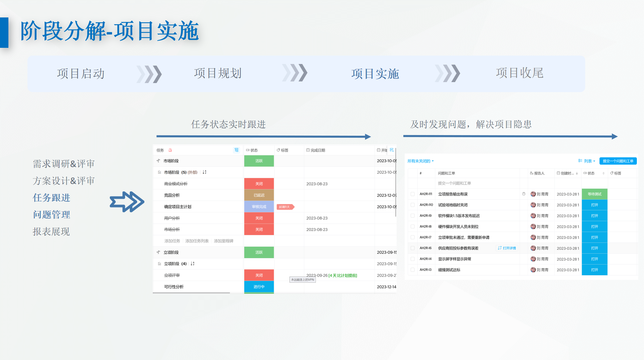The height and width of the screenshot is (360, 644).
Task: Click the blue hierarchy view icon in task header
Action: (236, 150)
